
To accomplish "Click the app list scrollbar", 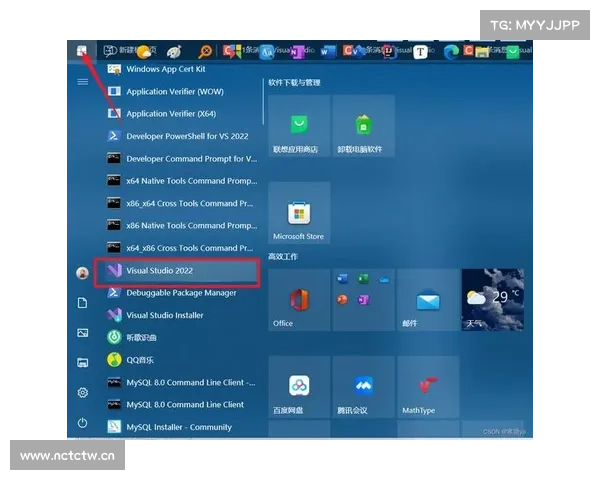I will 263,101.
